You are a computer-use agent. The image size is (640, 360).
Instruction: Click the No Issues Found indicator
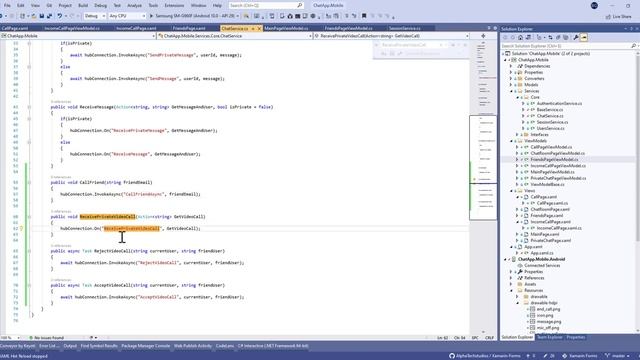click(46, 338)
